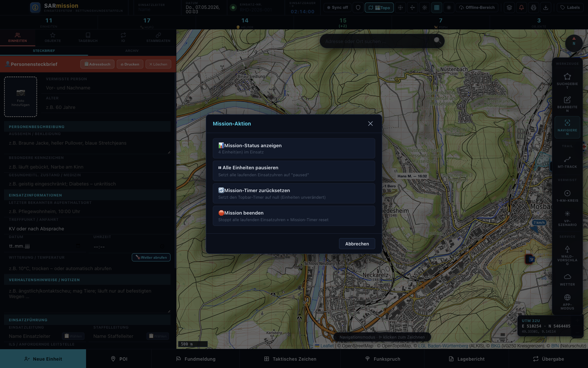This screenshot has height=368, width=588.
Task: Click the target circle icon in the top bar
Action: [449, 7]
